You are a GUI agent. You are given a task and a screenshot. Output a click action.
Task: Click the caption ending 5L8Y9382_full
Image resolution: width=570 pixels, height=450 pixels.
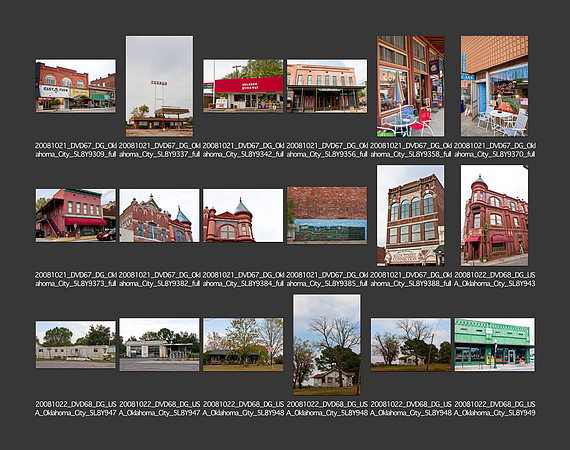[x=159, y=279]
